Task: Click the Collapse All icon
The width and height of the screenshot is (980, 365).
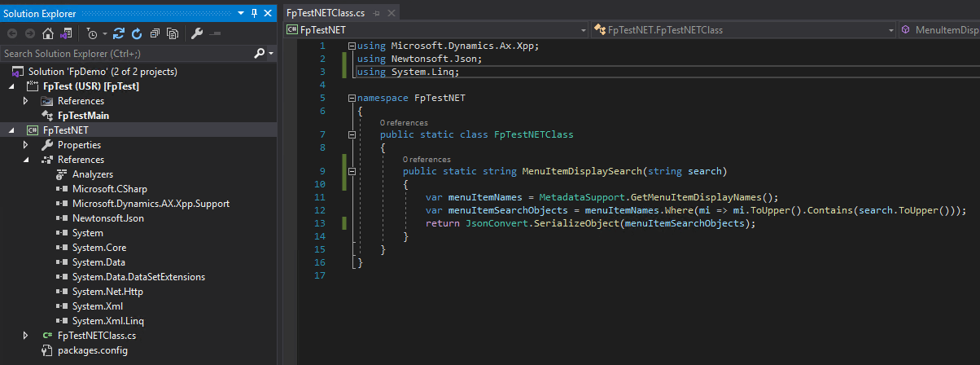Action: 155,33
